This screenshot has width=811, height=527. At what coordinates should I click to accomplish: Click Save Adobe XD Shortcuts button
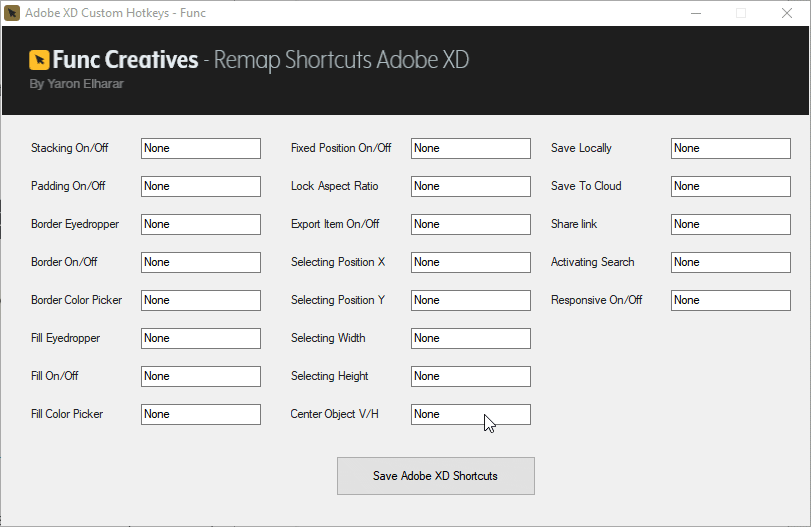[435, 476]
